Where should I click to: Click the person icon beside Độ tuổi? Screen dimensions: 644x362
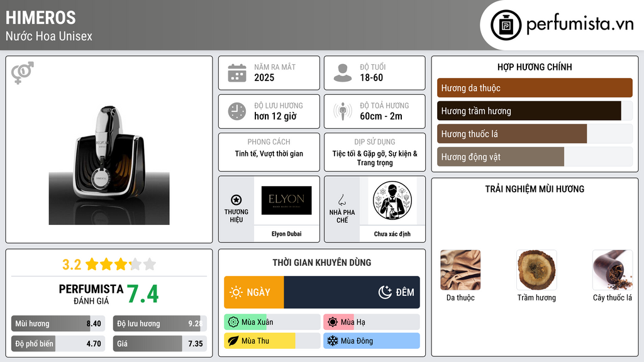(x=343, y=73)
